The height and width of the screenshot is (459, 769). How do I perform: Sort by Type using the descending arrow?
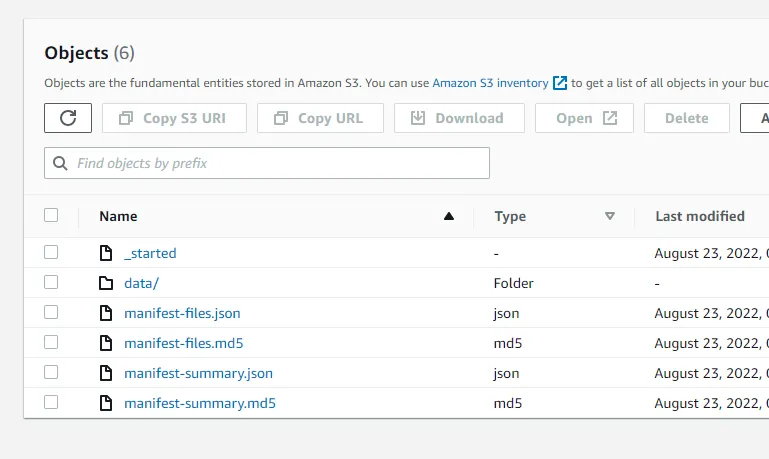[609, 216]
